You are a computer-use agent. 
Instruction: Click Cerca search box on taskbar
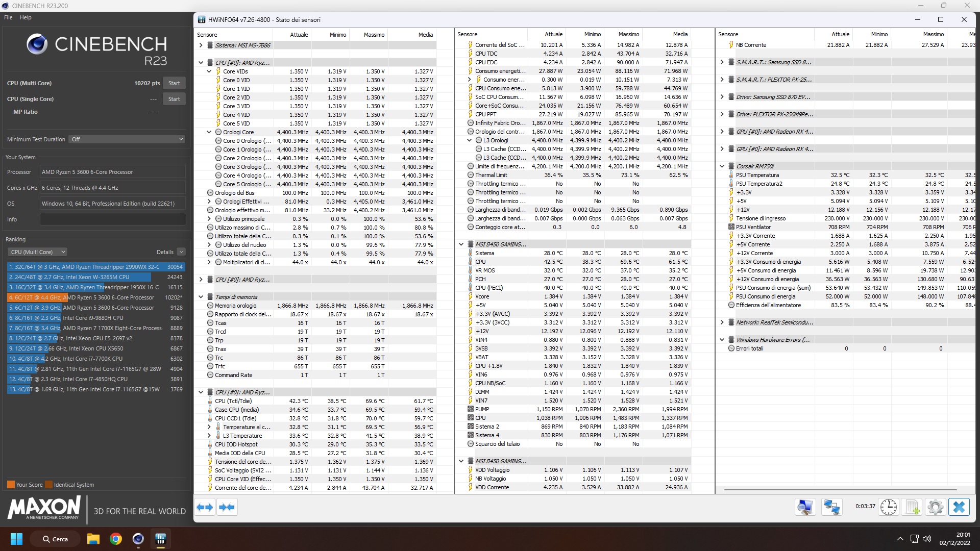[55, 539]
